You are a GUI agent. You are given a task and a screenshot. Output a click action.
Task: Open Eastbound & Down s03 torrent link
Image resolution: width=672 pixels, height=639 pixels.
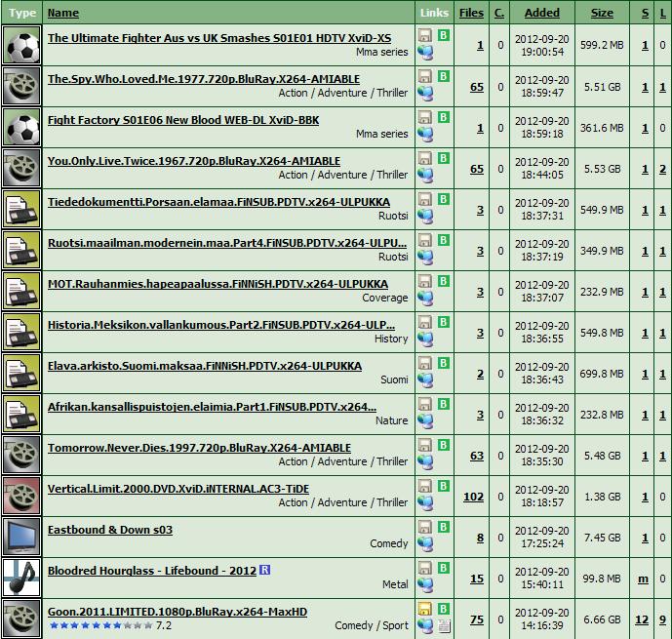coord(110,530)
